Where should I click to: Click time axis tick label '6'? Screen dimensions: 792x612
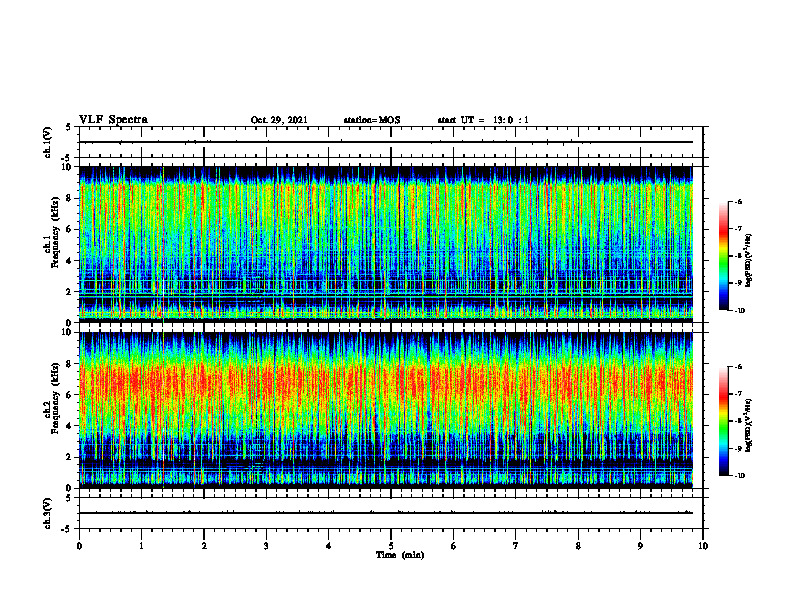click(454, 546)
